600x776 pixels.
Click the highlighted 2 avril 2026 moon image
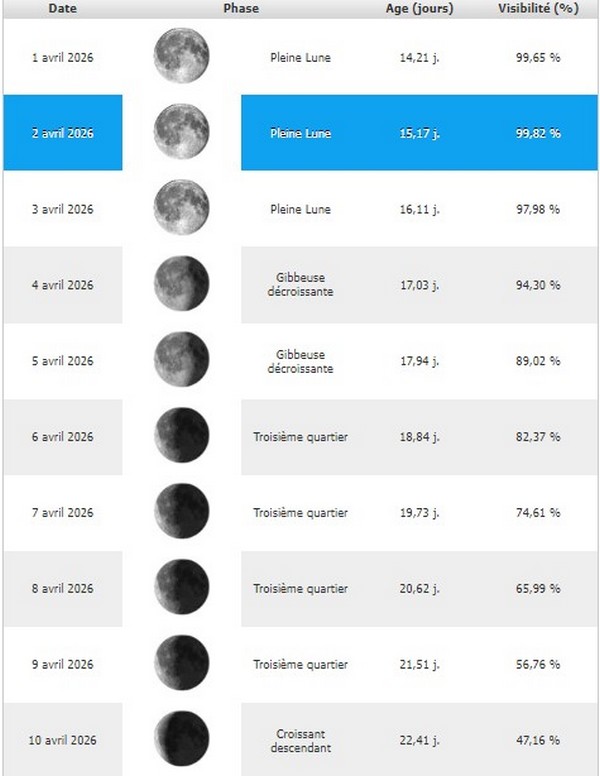click(x=181, y=133)
